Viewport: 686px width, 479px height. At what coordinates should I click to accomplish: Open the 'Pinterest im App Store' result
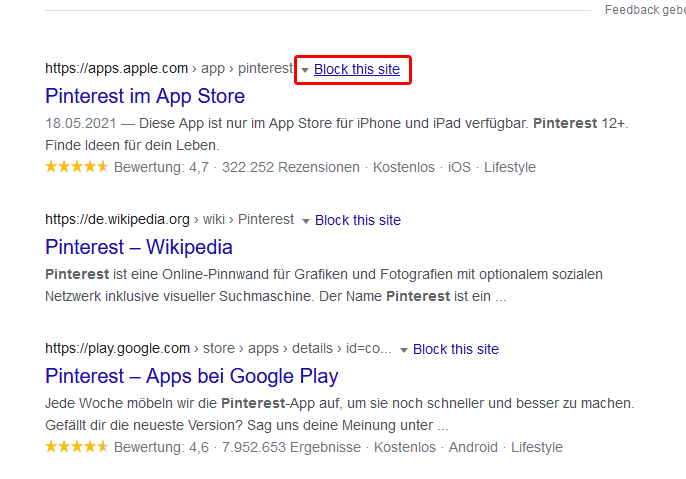click(x=145, y=96)
